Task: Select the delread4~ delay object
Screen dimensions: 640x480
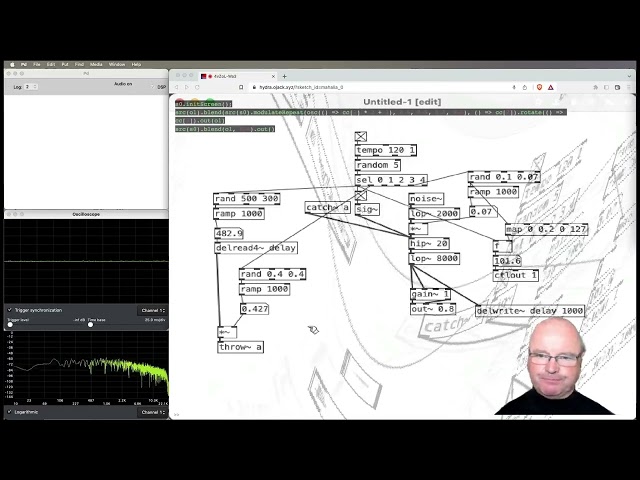Action: (256, 248)
